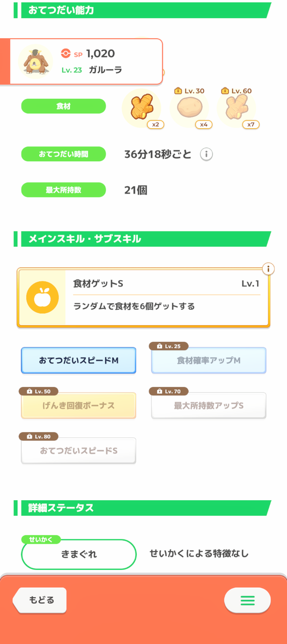Viewport: 287px width, 644px height.
Task: Tap the locked 最大所持数アップS skill
Action: (x=209, y=405)
